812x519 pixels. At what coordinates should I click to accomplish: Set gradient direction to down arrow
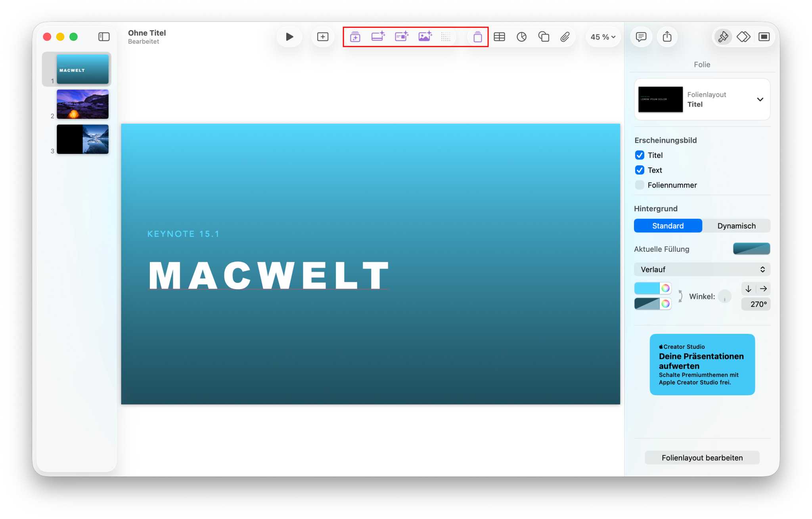tap(748, 289)
